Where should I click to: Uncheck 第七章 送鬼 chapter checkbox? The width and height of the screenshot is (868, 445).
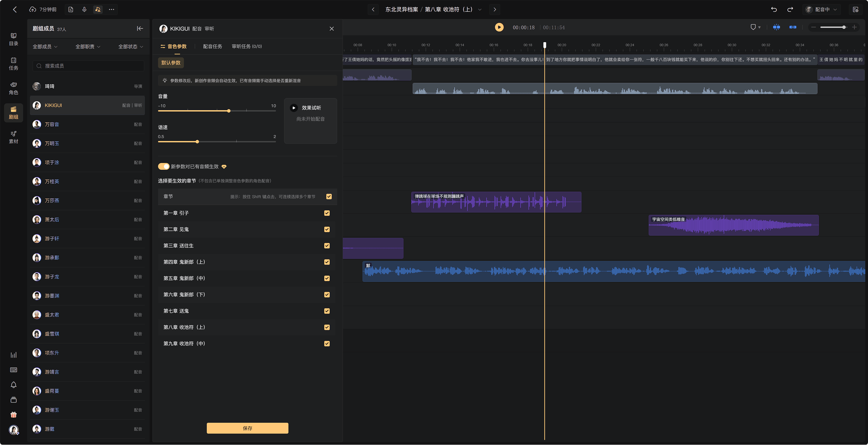[327, 311]
